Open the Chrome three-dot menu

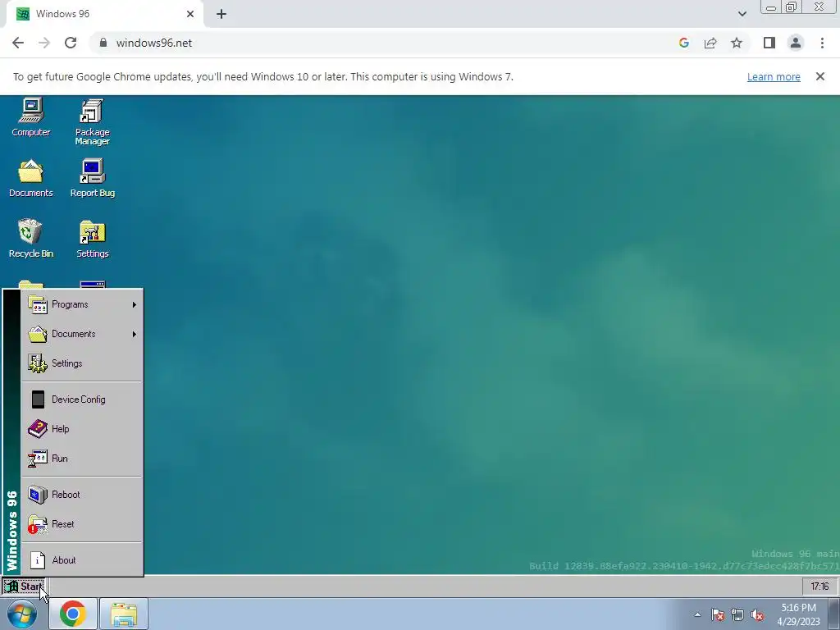(x=822, y=43)
